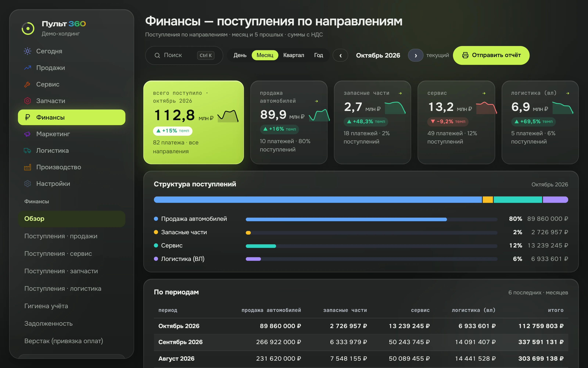Viewport: 588px width, 368px height.
Task: Click the Отправить отчёт button
Action: coord(491,55)
